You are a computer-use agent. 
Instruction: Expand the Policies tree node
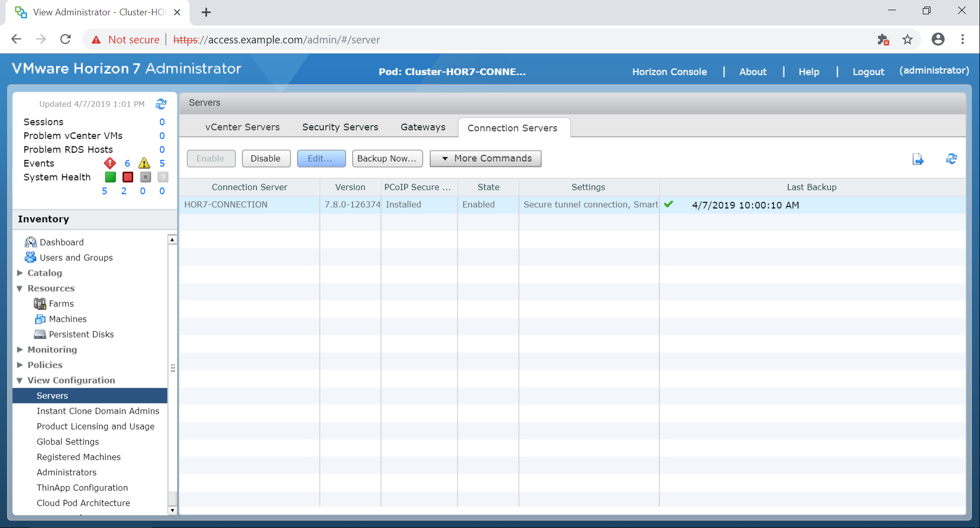coord(20,365)
